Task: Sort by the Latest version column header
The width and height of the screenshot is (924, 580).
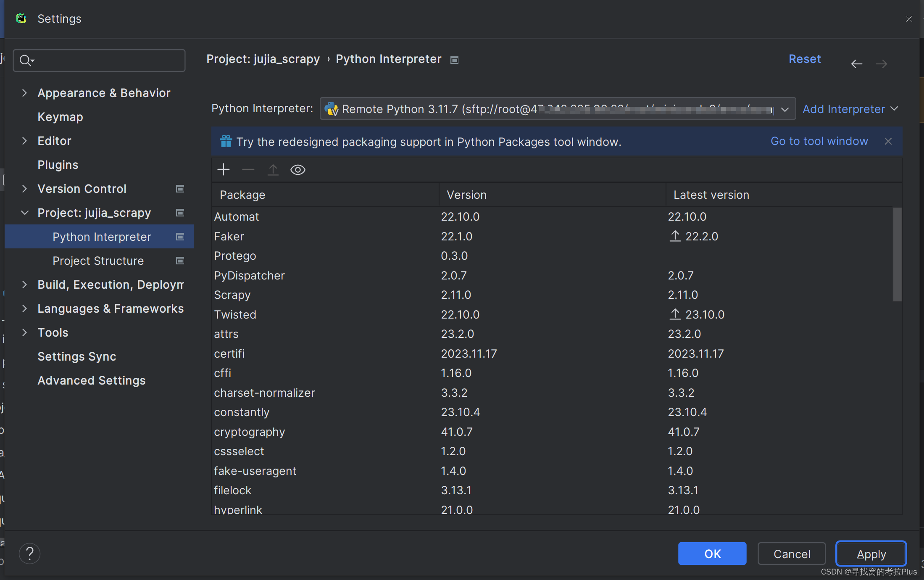Action: pos(784,195)
